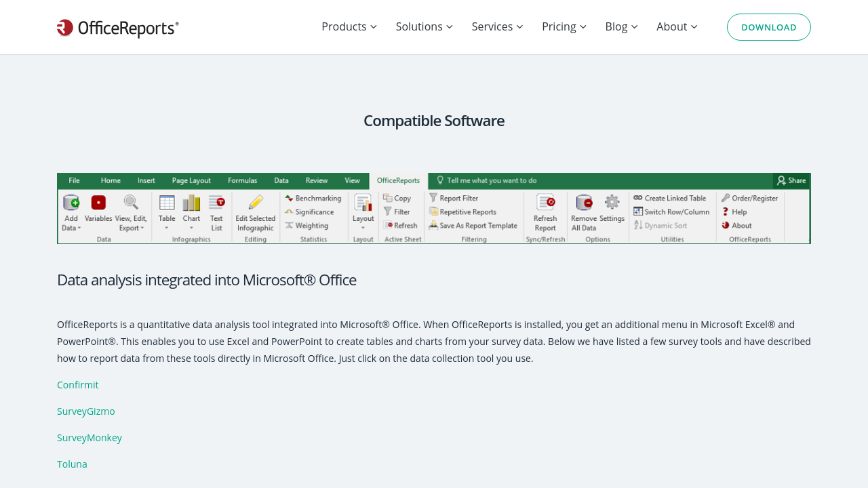Click the Variables icon in ribbon
This screenshot has width=868, height=488.
[x=98, y=203]
